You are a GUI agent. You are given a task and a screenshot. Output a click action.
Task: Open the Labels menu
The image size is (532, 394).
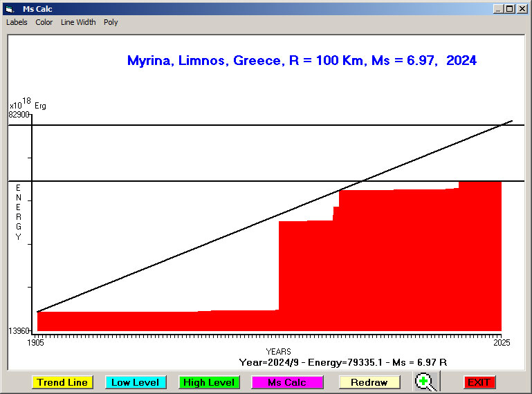(x=17, y=22)
